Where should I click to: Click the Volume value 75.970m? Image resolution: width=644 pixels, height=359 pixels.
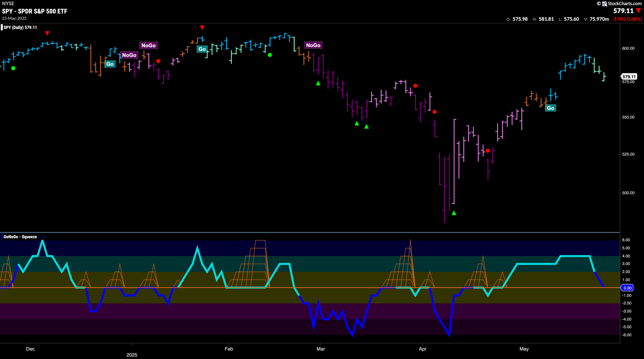click(x=599, y=19)
